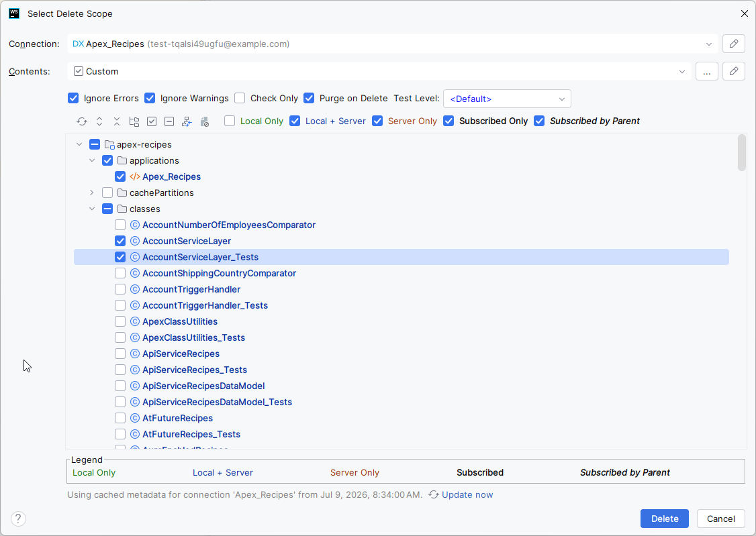The width and height of the screenshot is (756, 536).
Task: Click the apex-recipes module folder icon
Action: 109,144
